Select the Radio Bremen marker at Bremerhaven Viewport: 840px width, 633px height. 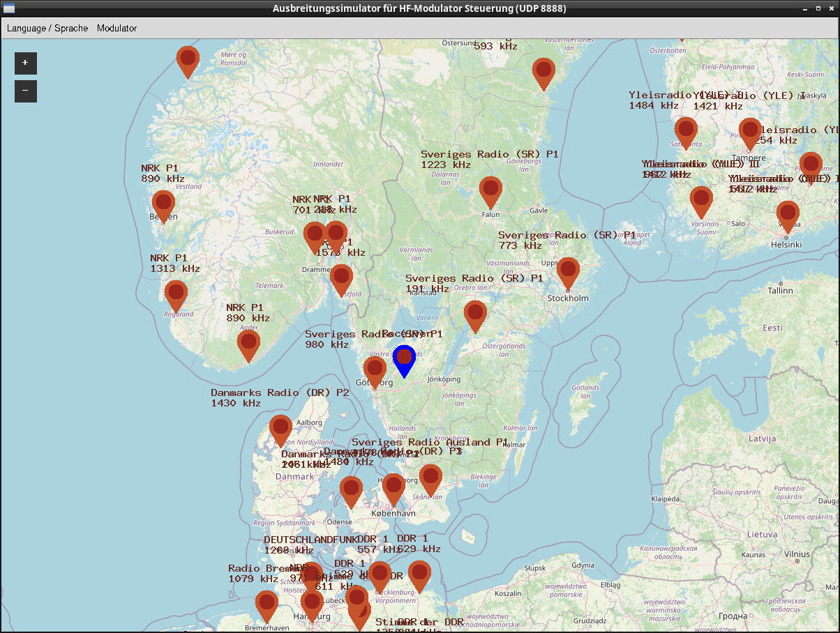pos(267,607)
